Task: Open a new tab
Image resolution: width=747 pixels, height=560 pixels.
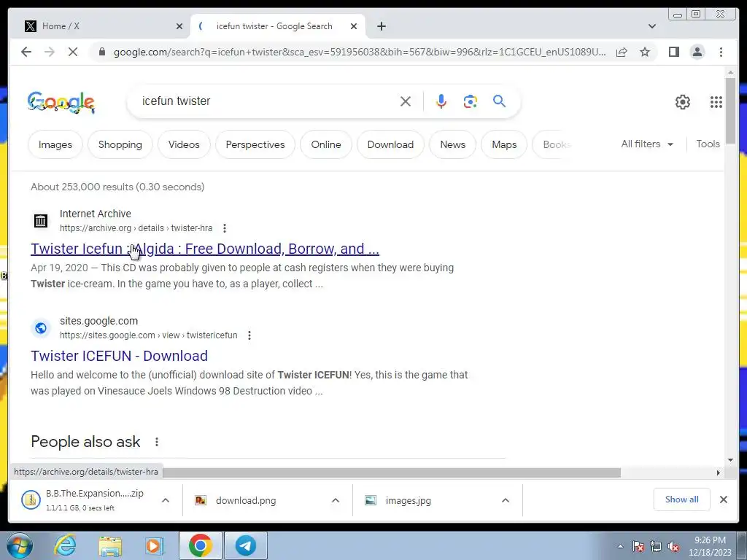Action: (x=381, y=26)
